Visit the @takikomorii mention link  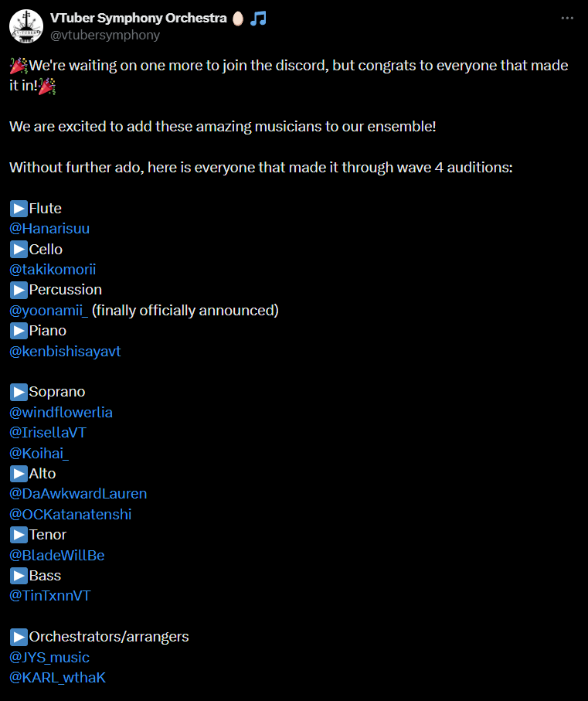(53, 270)
